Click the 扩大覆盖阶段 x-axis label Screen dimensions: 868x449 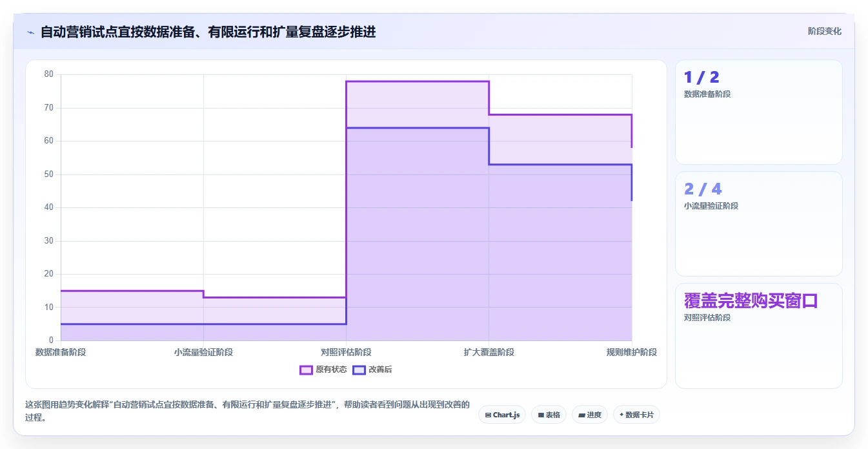(x=489, y=352)
